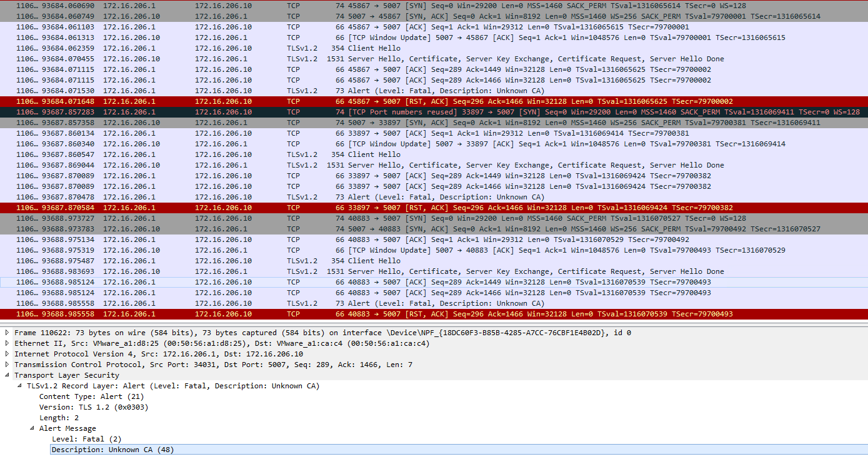Select the Server Hello packet at 93687.869044
The image size is (868, 464).
(x=434, y=165)
